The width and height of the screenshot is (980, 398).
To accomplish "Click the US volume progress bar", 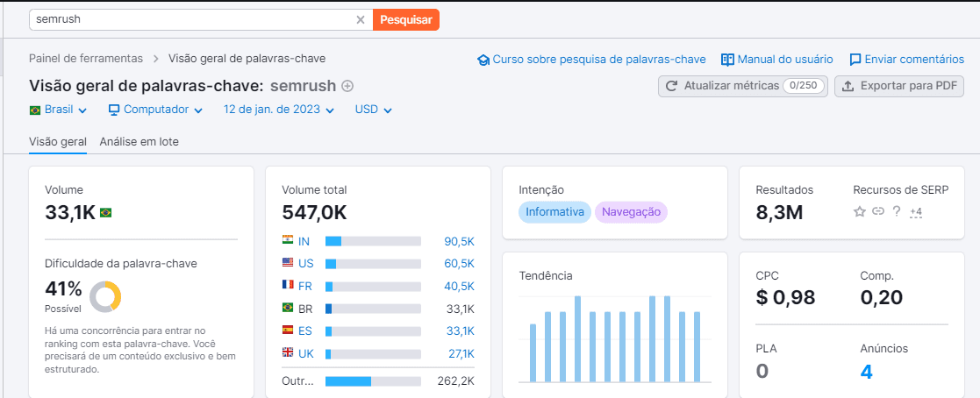I will 373,264.
